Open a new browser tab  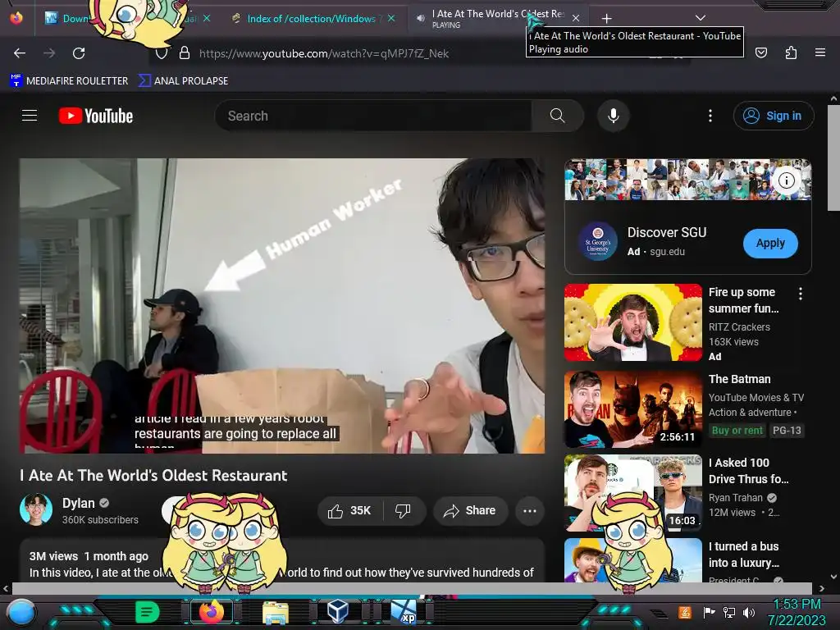(x=606, y=19)
